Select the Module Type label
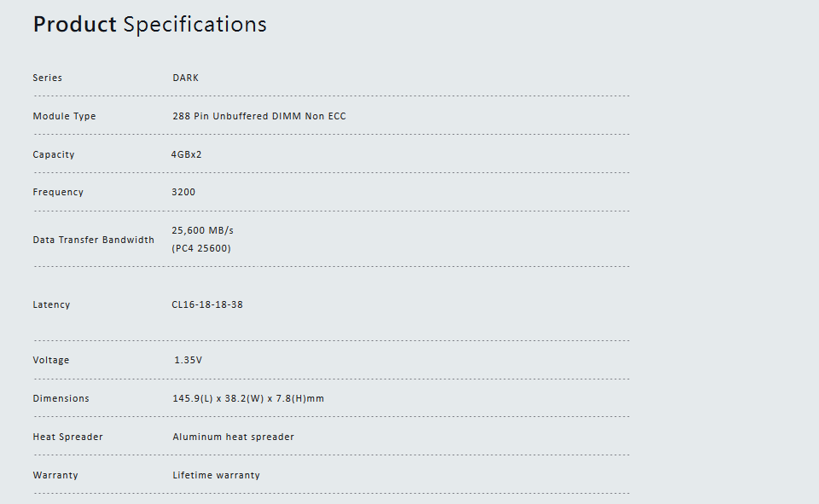The height and width of the screenshot is (504, 819). 64,117
